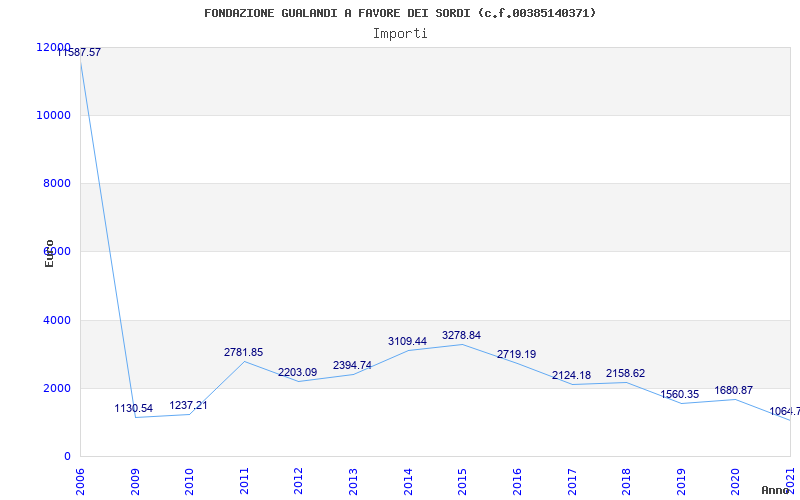Select the 11587.57 data label
The image size is (800, 500).
coord(78,52)
